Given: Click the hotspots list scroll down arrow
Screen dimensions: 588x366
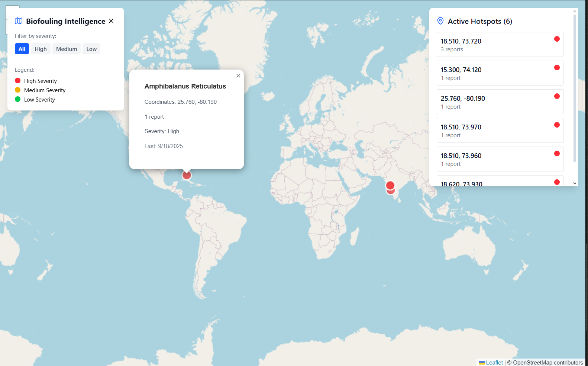Looking at the screenshot, I should [x=575, y=183].
